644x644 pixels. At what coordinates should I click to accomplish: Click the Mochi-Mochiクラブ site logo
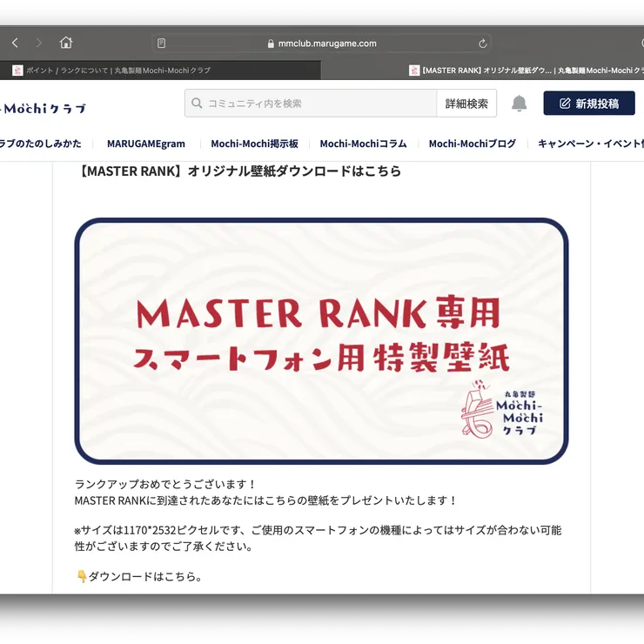[43, 109]
